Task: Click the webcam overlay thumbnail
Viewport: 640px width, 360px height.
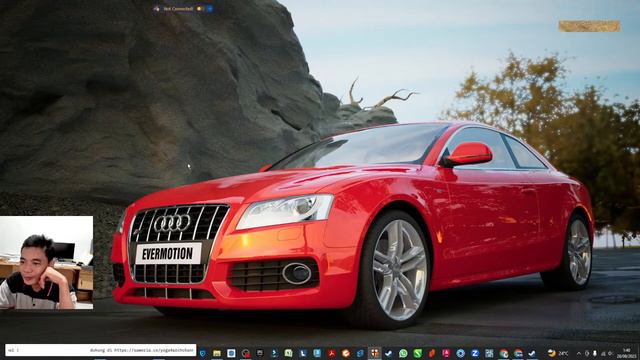Action: coord(46,262)
